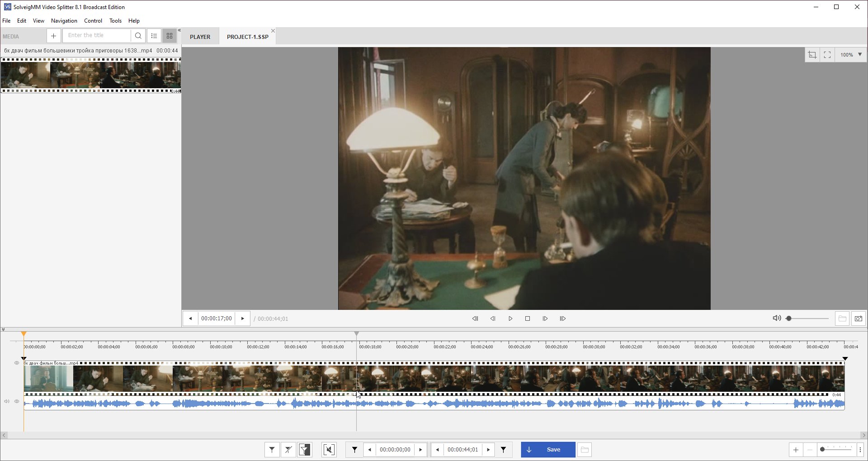Click the start time field 00:00:00;00

click(395, 450)
